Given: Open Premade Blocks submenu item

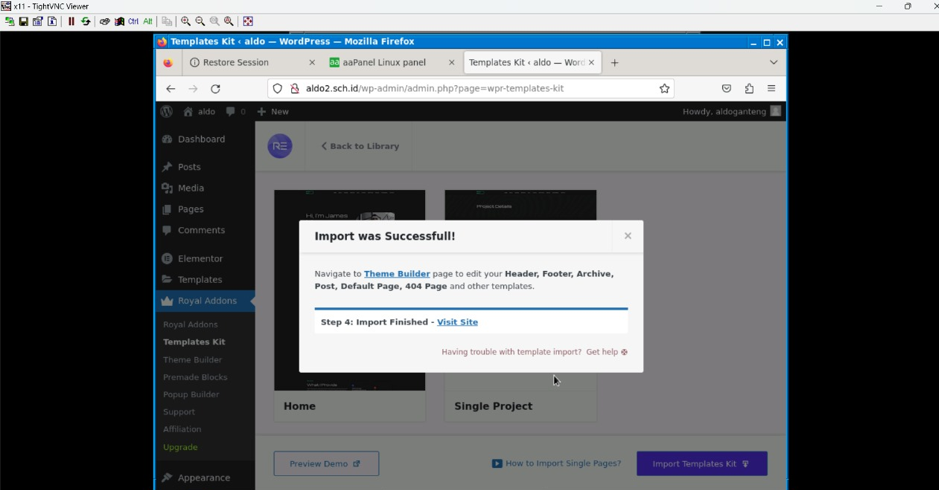Looking at the screenshot, I should [195, 377].
